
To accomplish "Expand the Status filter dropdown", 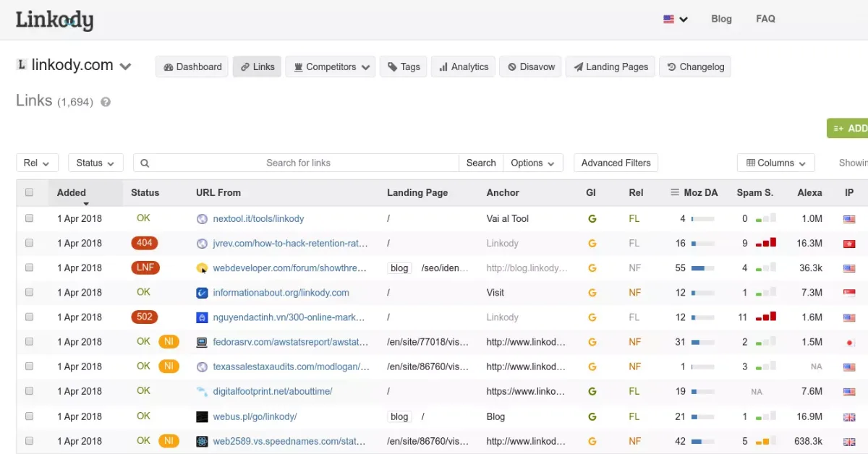I will [95, 163].
